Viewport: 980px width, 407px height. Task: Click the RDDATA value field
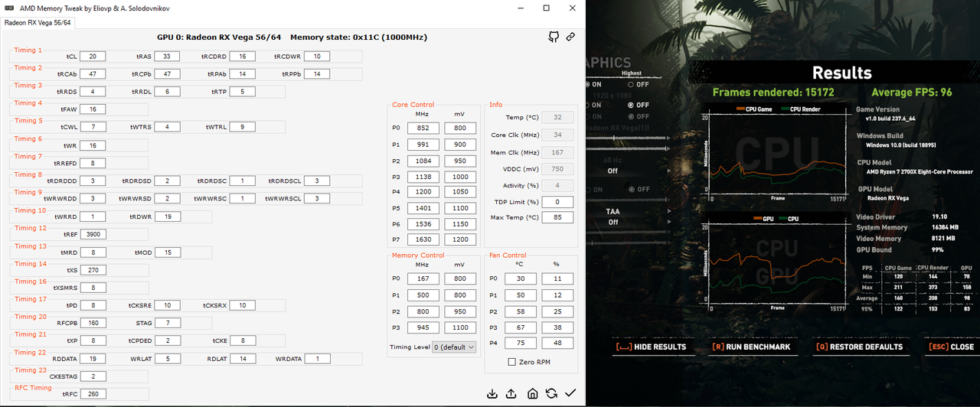(x=93, y=359)
